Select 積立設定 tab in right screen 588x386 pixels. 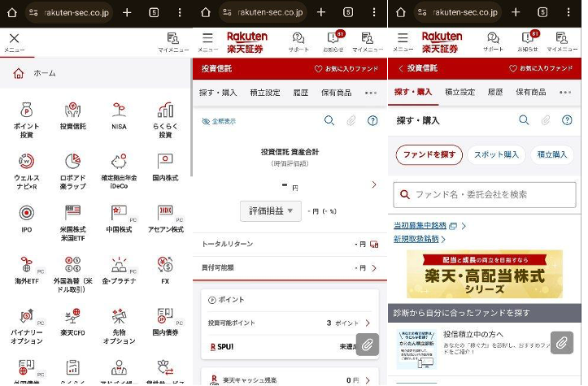point(460,92)
